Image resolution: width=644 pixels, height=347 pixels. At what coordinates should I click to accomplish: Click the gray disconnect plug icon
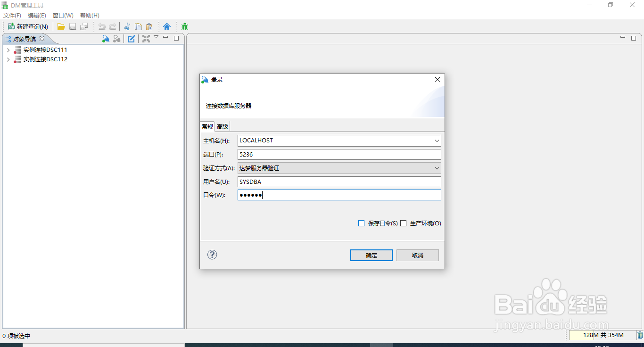tap(117, 39)
